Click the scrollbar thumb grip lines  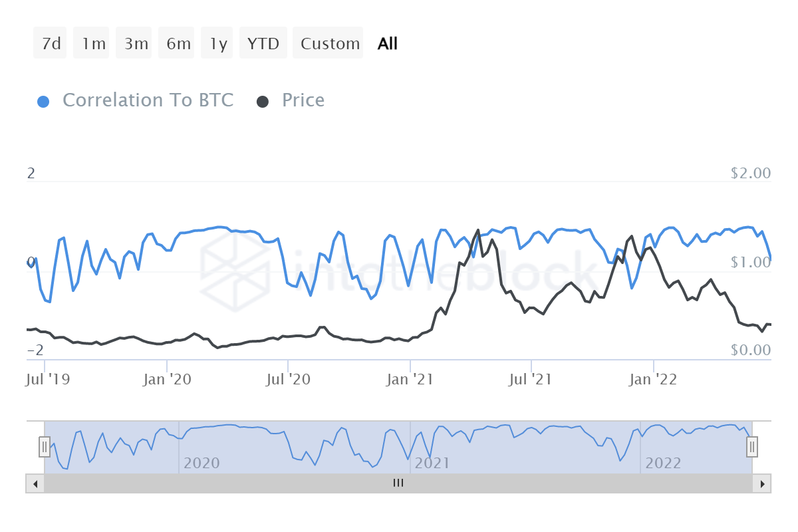[398, 483]
